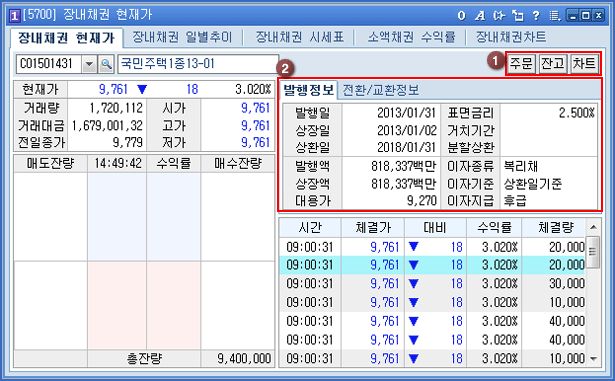Click the 주문 button
The height and width of the screenshot is (381, 615).
click(521, 64)
